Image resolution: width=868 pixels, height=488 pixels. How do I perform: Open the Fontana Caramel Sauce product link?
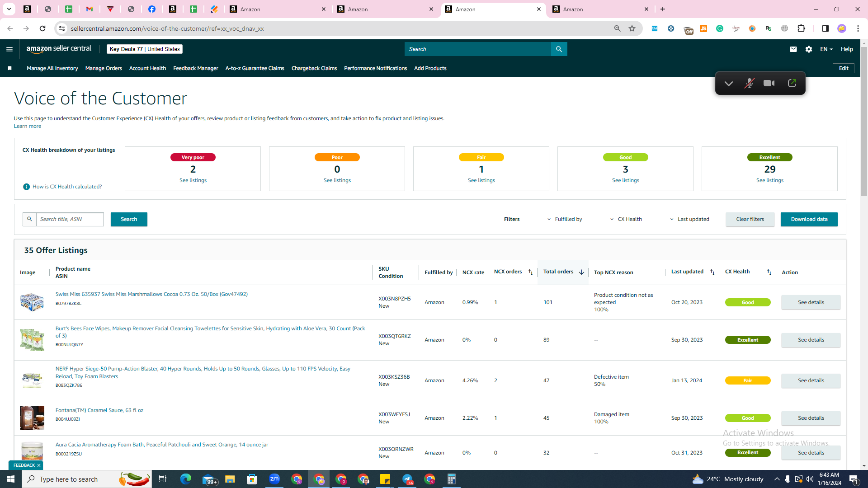(x=99, y=410)
